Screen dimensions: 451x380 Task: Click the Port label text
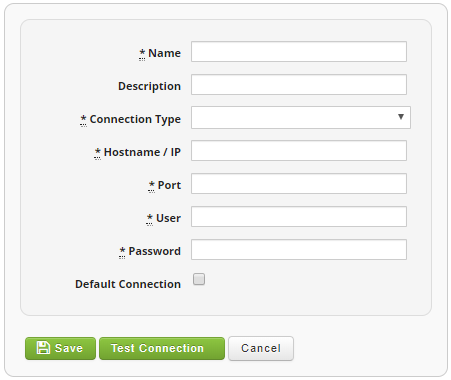point(169,185)
